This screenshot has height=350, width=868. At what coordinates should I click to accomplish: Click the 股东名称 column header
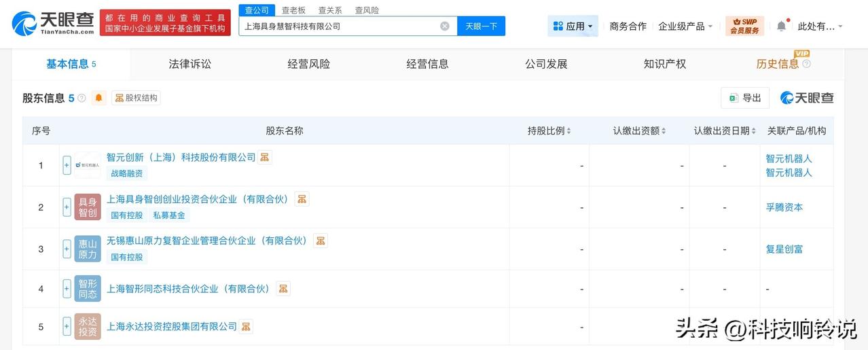[285, 130]
